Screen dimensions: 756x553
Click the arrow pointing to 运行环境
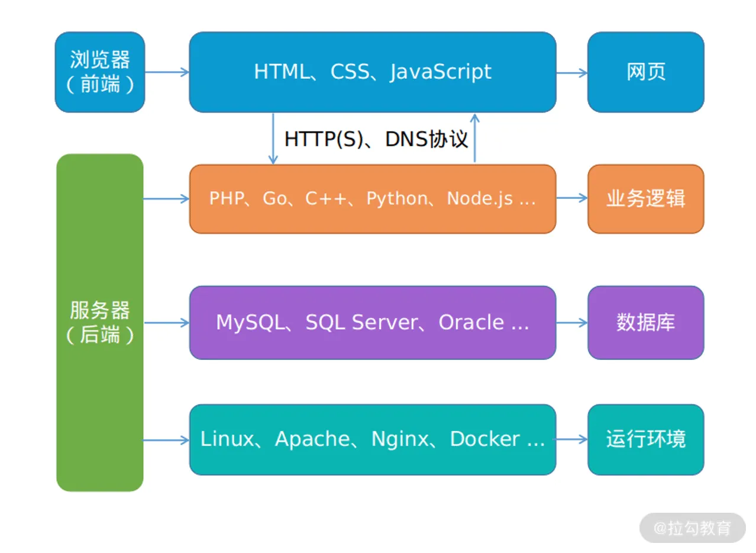point(570,439)
